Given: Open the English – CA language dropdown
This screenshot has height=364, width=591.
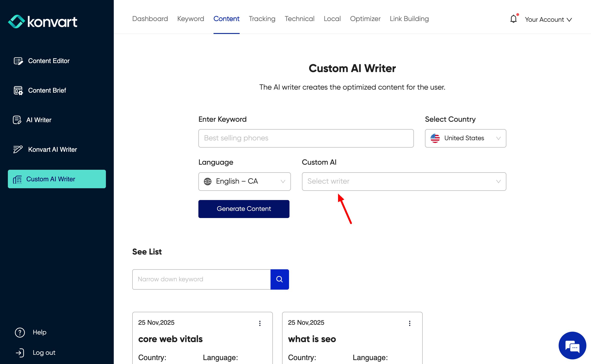Looking at the screenshot, I should click(244, 181).
